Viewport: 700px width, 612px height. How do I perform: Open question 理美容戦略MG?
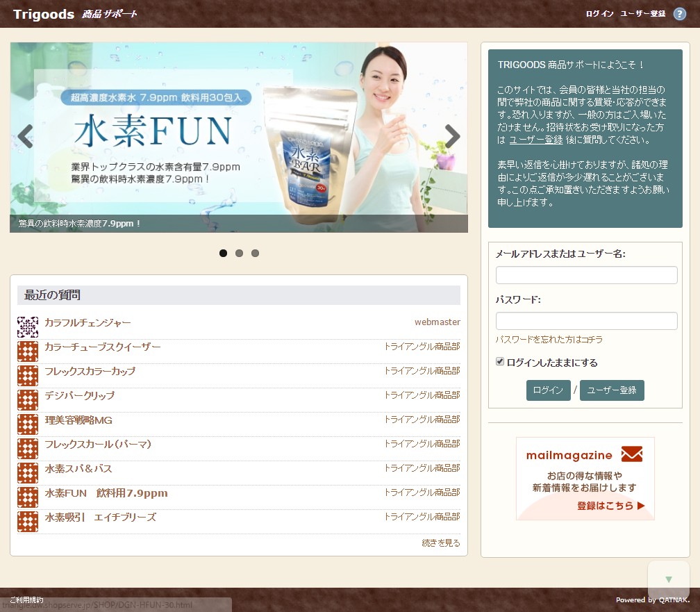pos(78,420)
